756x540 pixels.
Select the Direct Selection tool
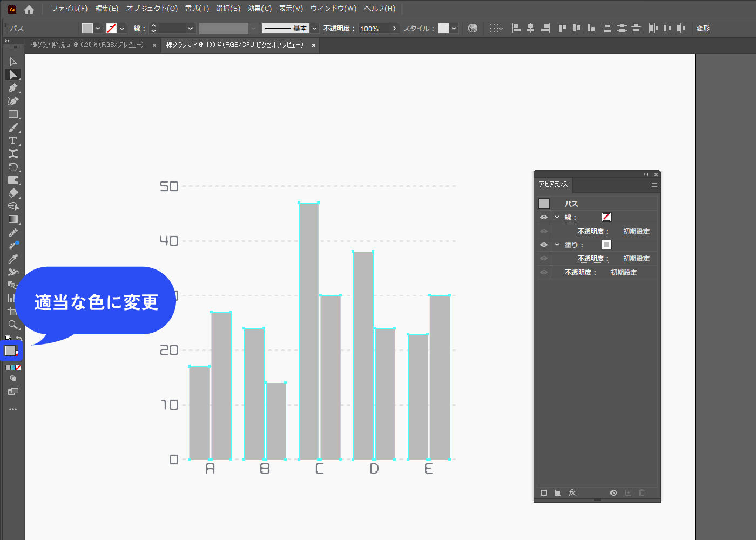tap(13, 75)
